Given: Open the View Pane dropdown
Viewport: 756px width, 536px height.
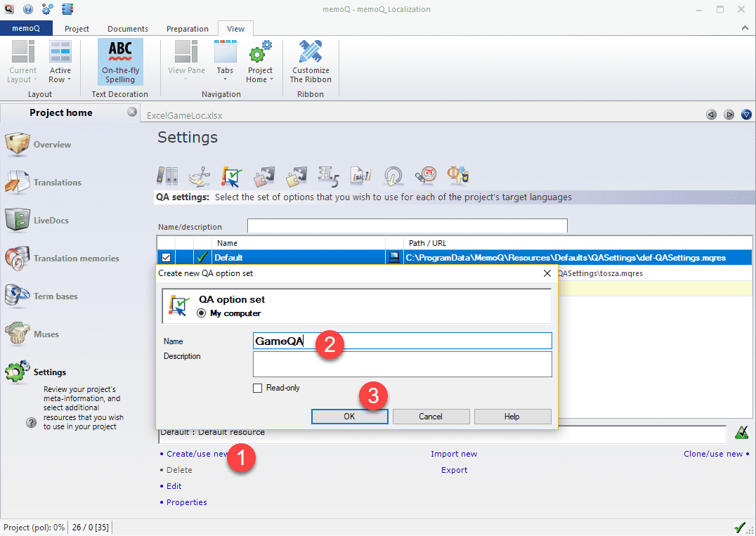Looking at the screenshot, I should point(186,63).
